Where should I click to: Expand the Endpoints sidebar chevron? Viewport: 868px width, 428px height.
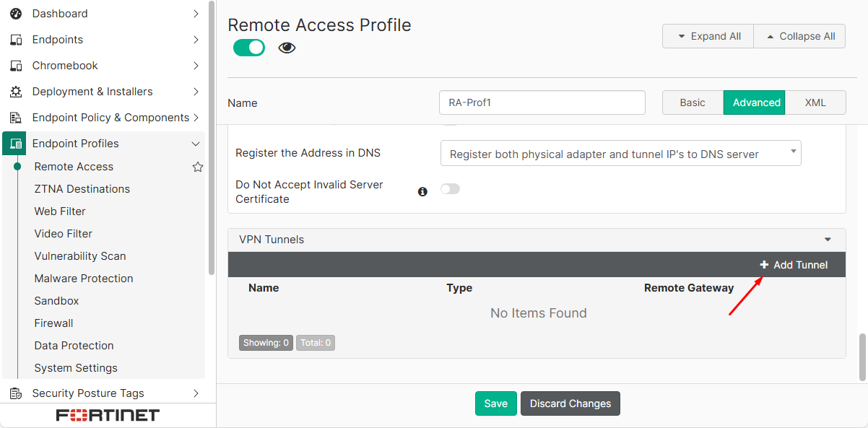tap(196, 39)
